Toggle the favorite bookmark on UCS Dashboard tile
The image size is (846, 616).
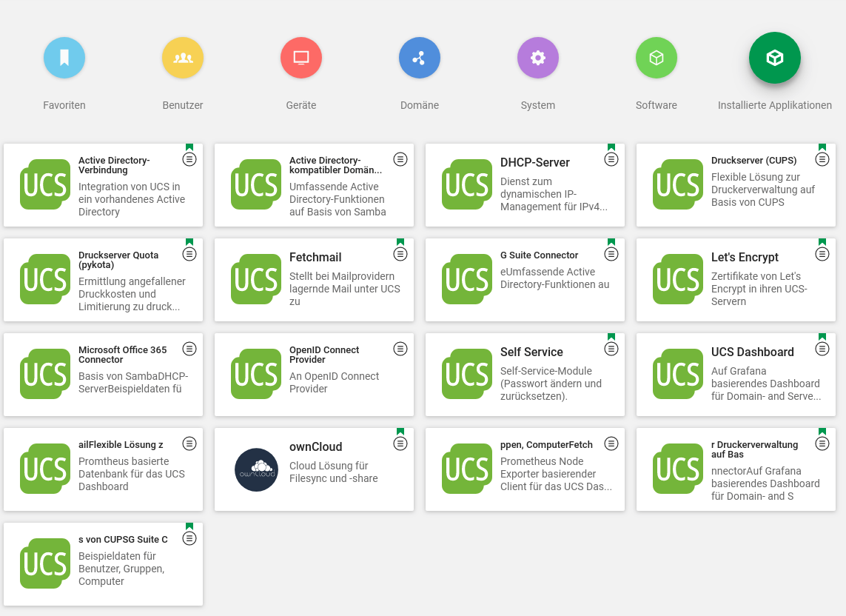click(x=822, y=337)
